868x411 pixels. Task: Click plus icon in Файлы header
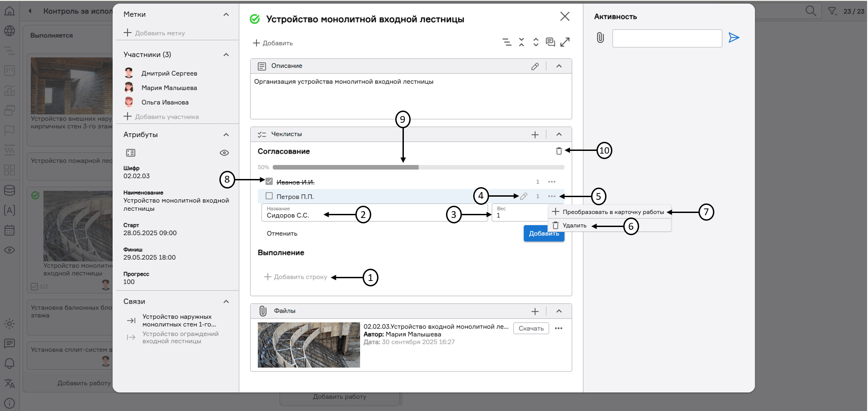point(535,311)
